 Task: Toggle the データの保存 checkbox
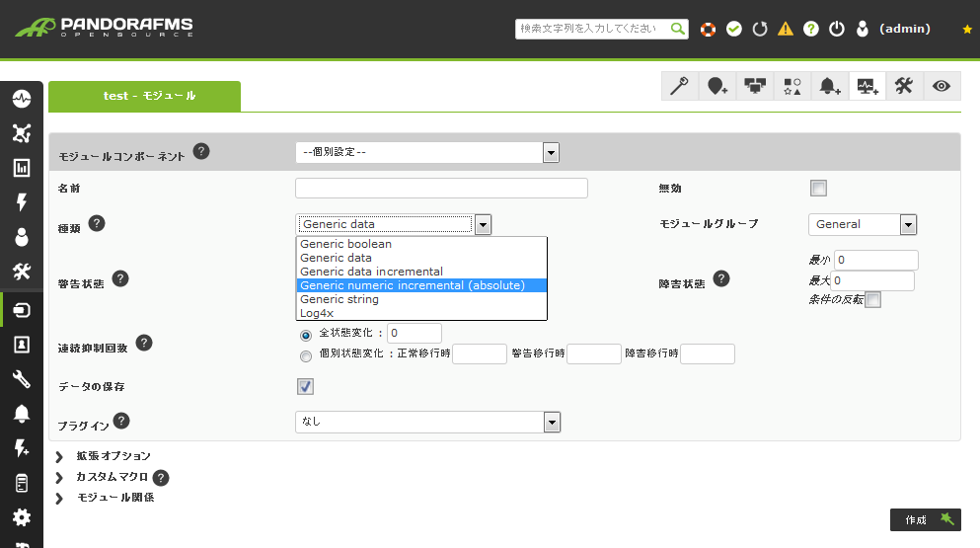click(x=305, y=387)
